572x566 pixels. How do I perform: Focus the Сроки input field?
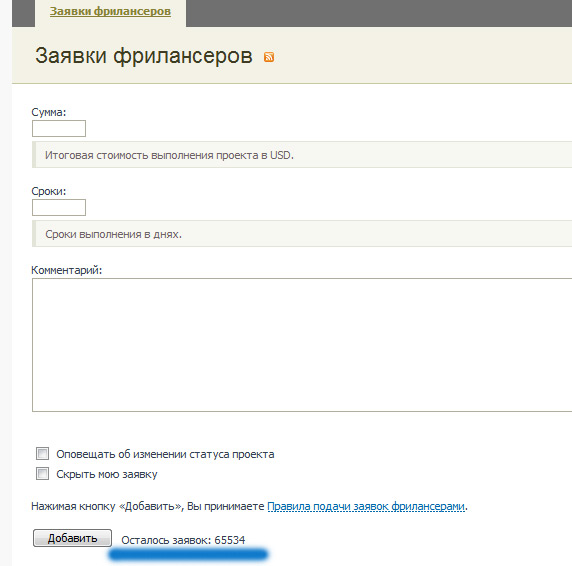pyautogui.click(x=59, y=207)
